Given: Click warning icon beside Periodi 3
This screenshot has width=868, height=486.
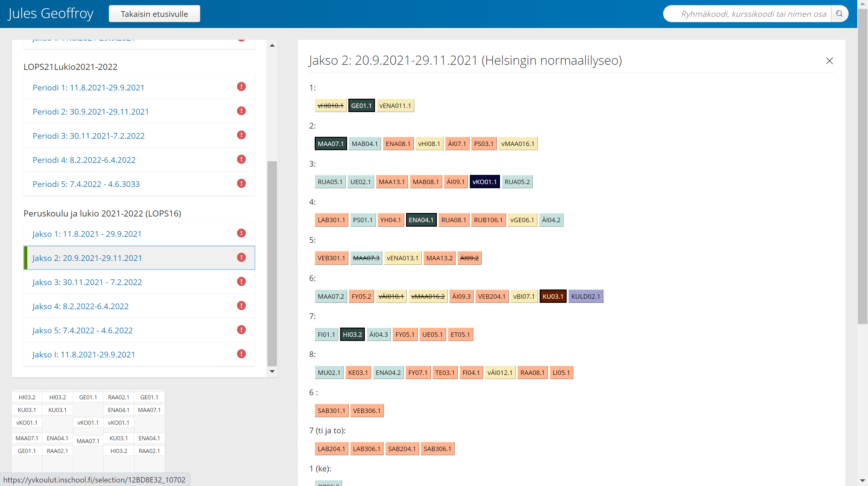Looking at the screenshot, I should coord(241,135).
